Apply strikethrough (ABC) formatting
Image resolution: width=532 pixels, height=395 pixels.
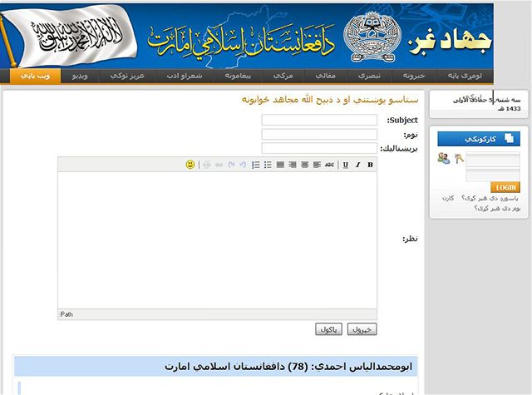(x=329, y=165)
